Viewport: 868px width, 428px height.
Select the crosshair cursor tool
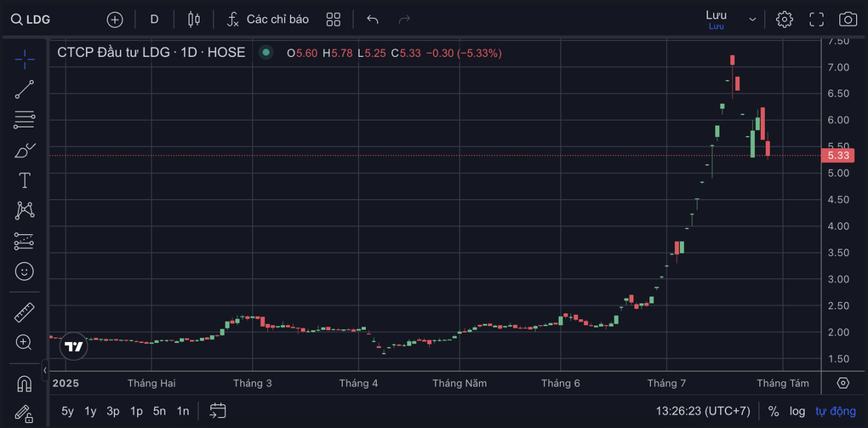[x=25, y=60]
